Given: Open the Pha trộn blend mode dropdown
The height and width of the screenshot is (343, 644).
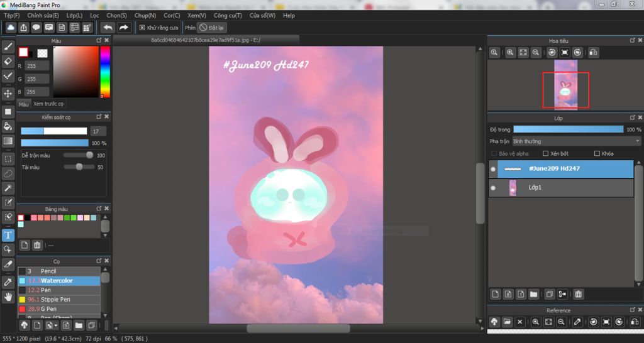Looking at the screenshot, I should 576,141.
